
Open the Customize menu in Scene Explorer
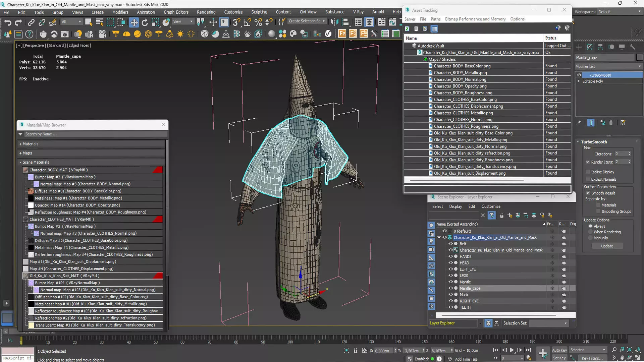[x=491, y=206]
